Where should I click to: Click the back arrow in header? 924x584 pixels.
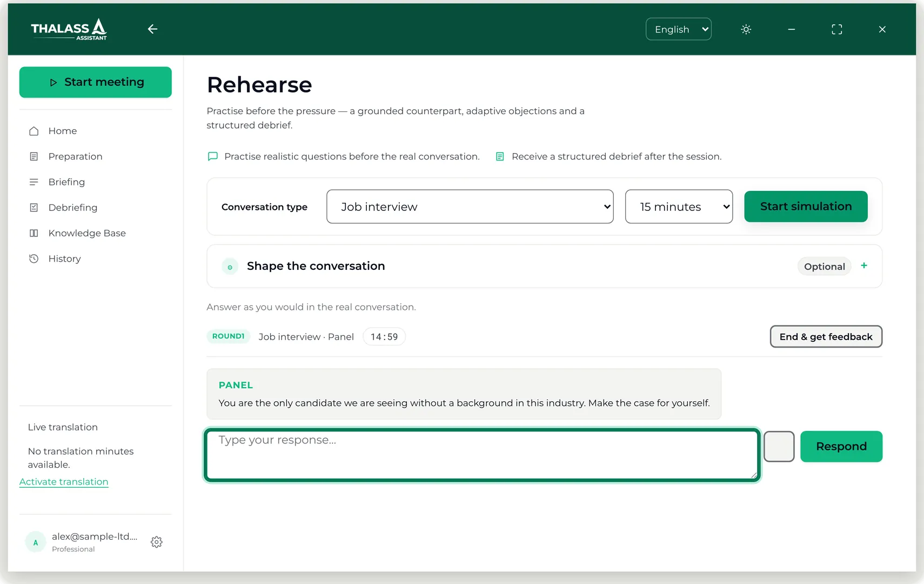152,29
